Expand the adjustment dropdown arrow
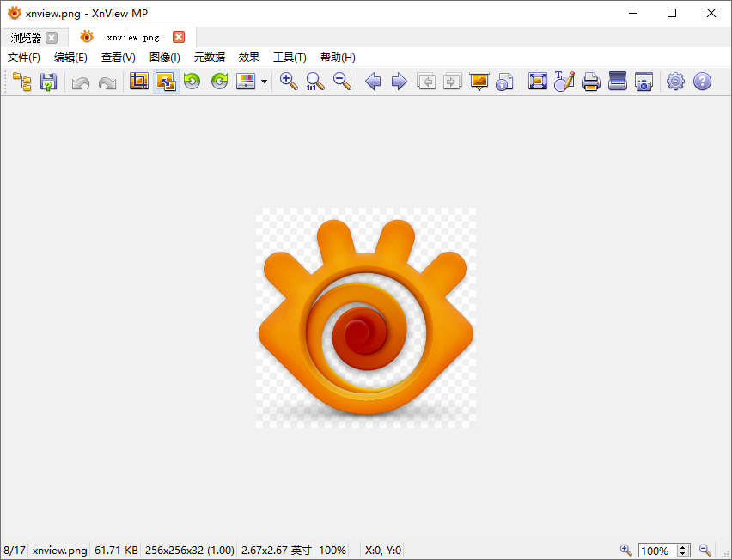 point(264,82)
